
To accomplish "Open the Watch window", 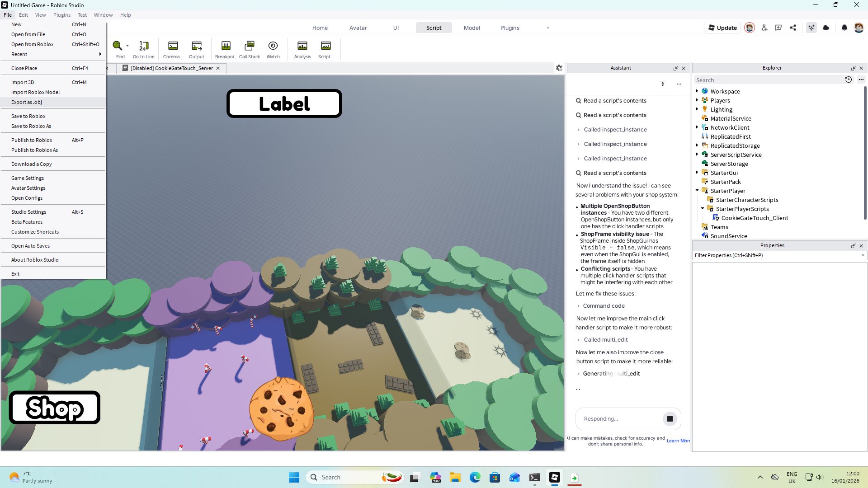I will pos(273,49).
